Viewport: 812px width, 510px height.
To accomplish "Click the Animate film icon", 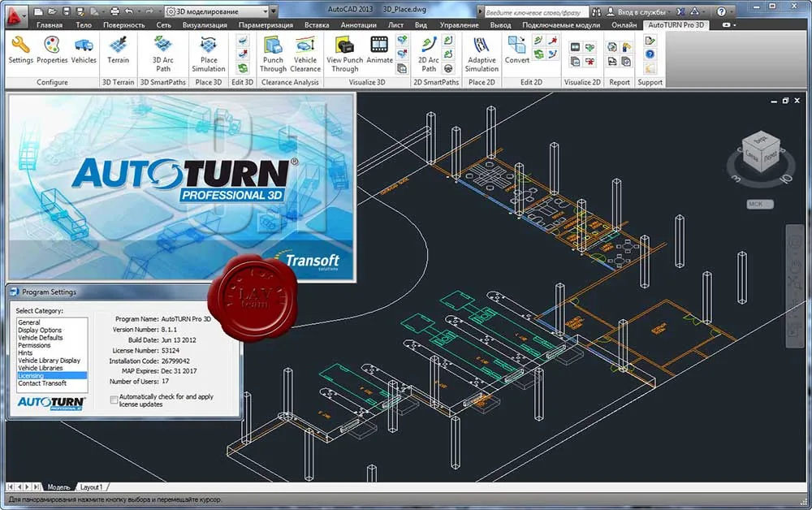I will point(379,50).
